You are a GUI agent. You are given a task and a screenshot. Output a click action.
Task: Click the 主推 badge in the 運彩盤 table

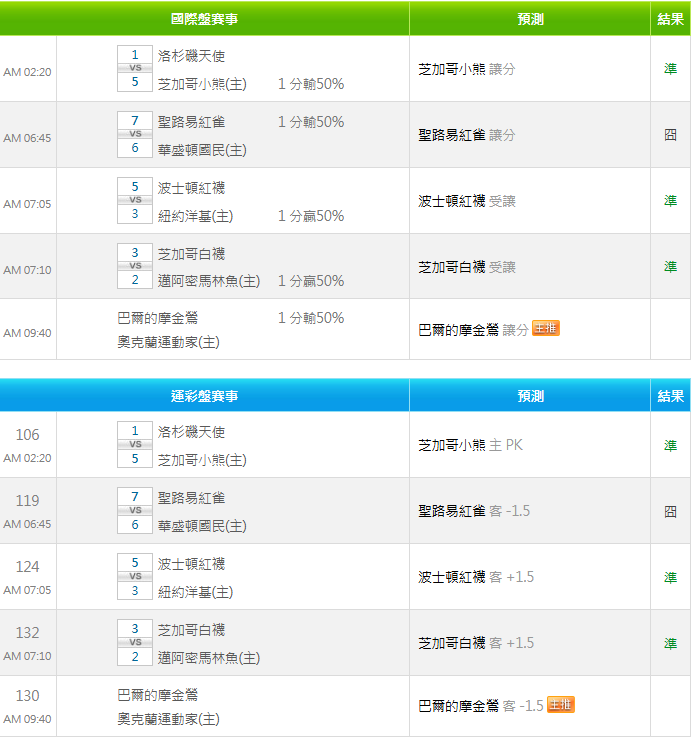point(561,704)
